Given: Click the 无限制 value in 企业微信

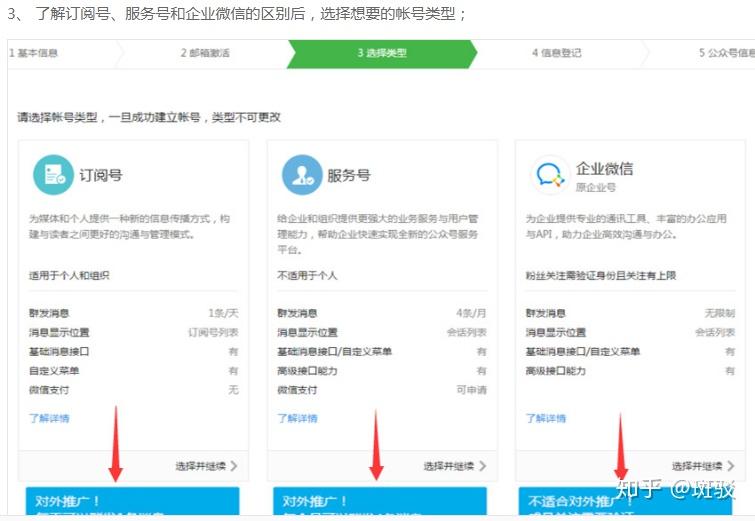Looking at the screenshot, I should (x=720, y=313).
